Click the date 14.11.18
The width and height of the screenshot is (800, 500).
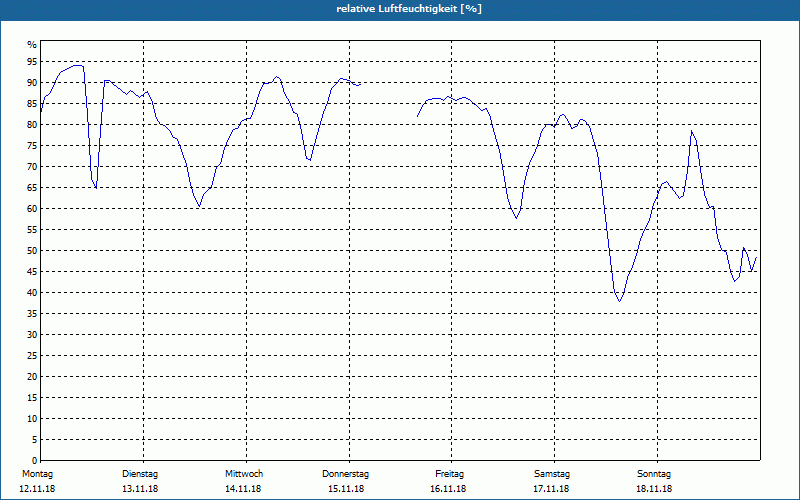[243, 489]
